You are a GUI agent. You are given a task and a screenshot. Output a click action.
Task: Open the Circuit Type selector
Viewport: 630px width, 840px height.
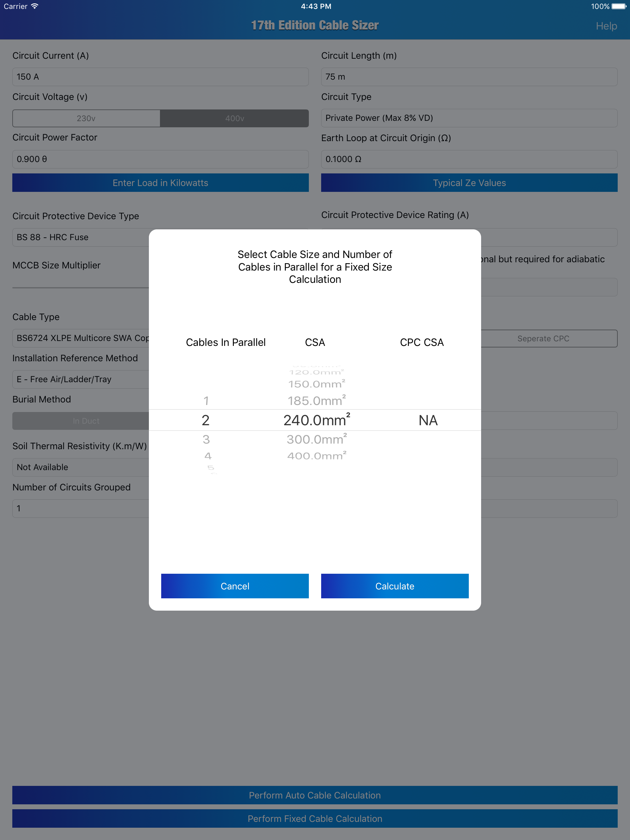[469, 118]
